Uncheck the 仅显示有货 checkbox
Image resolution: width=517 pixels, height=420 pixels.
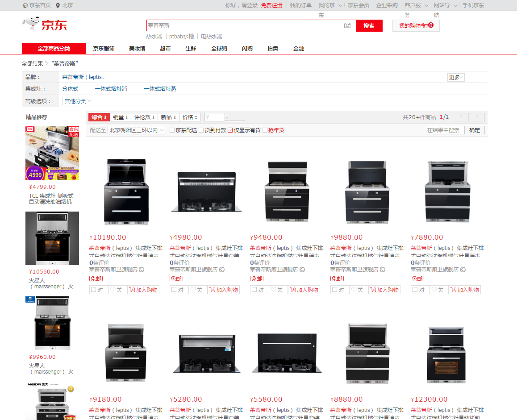pos(230,130)
